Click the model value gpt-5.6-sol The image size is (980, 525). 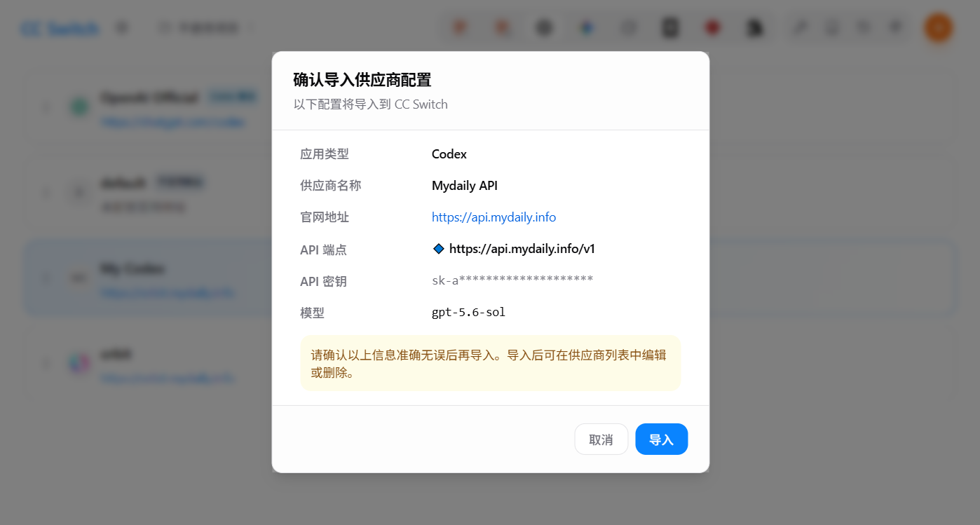(468, 313)
